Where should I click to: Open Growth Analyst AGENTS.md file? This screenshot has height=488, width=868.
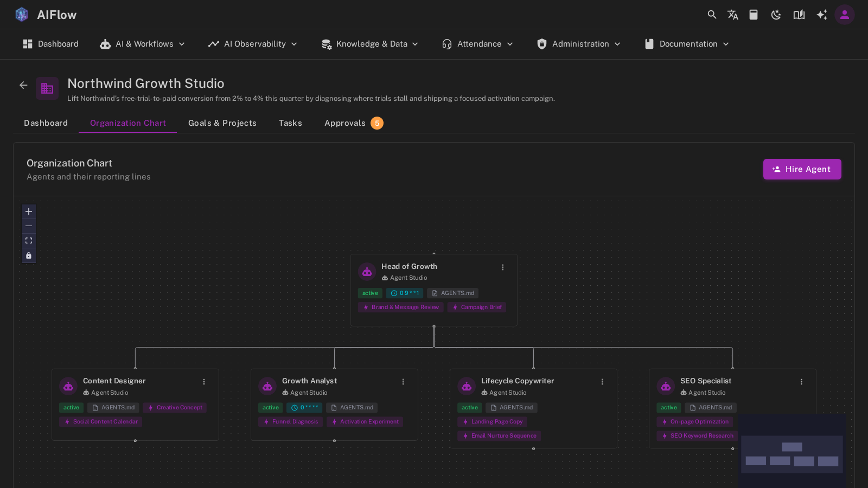tap(352, 408)
